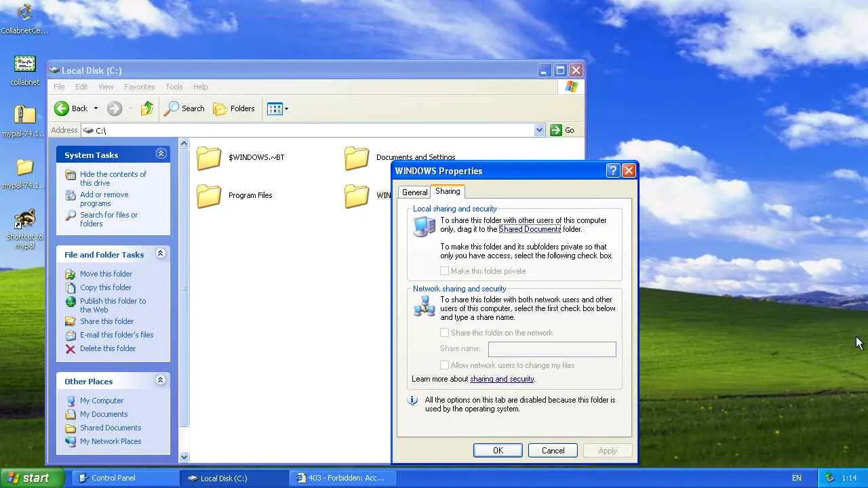868x488 pixels.
Task: Click the Back arrow icon in Explorer toolbar
Action: [x=62, y=108]
